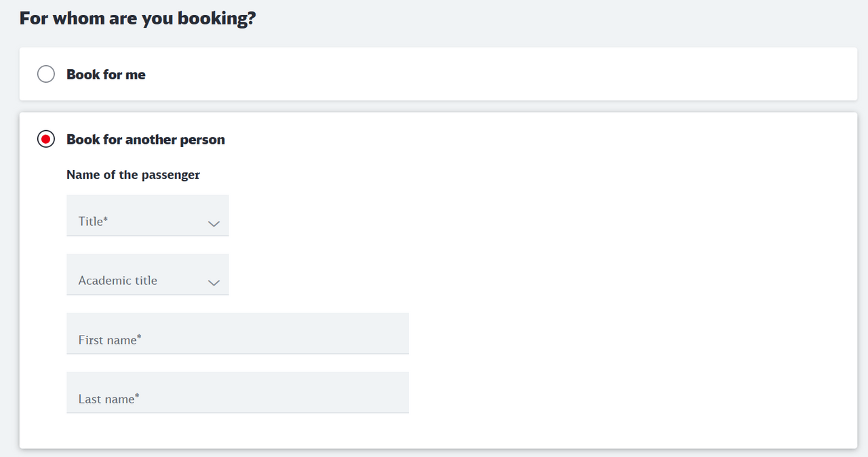This screenshot has width=868, height=457.
Task: Click the chevron arrow in Academic title dropdown
Action: click(214, 282)
